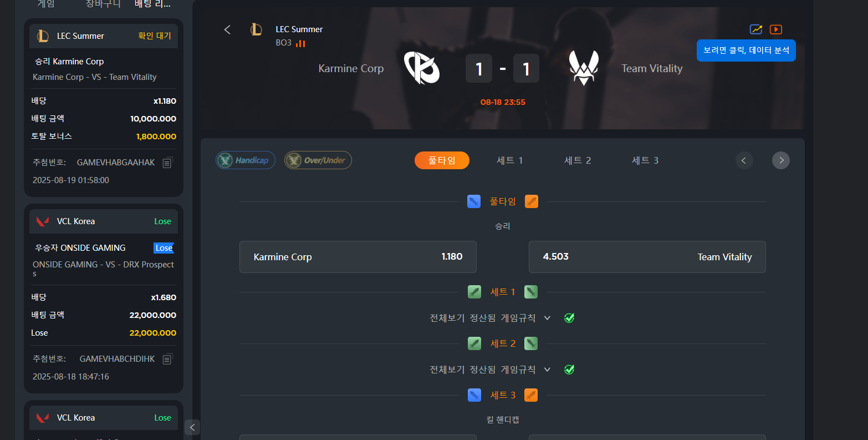This screenshot has height=440, width=868.
Task: Collapse the left betting sidebar arrow
Action: point(192,427)
